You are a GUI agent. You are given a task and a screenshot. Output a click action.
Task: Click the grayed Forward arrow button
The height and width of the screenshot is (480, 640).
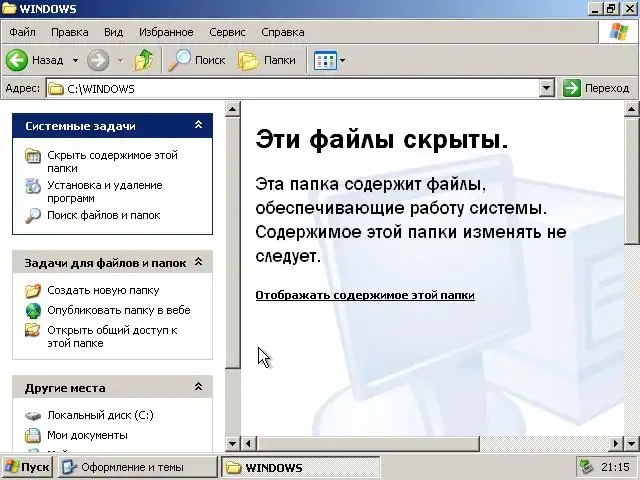coord(98,60)
